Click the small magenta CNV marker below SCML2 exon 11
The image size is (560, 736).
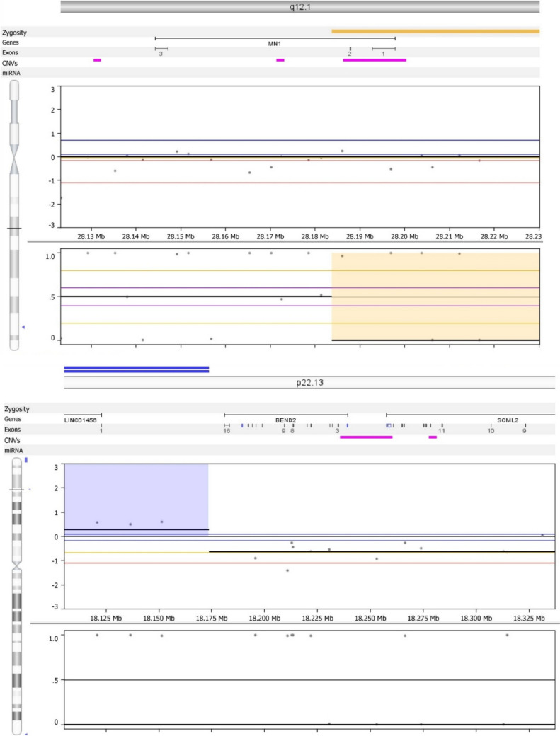[x=433, y=437]
